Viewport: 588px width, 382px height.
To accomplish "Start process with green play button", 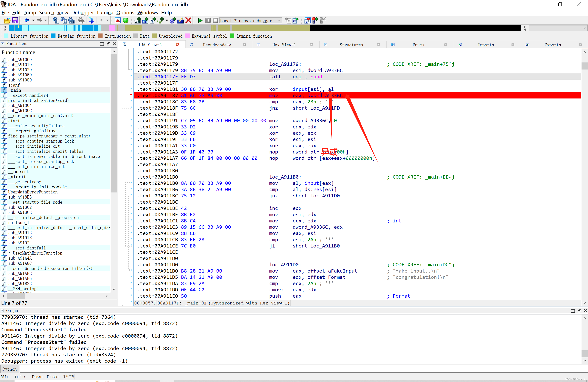I will (x=200, y=21).
